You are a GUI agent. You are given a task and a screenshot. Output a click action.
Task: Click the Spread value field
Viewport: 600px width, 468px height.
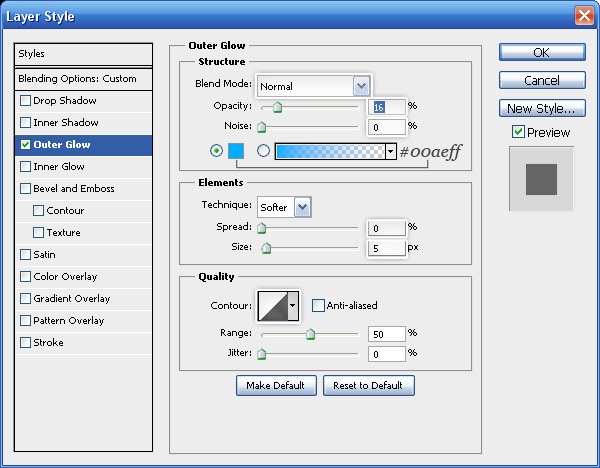click(x=386, y=228)
